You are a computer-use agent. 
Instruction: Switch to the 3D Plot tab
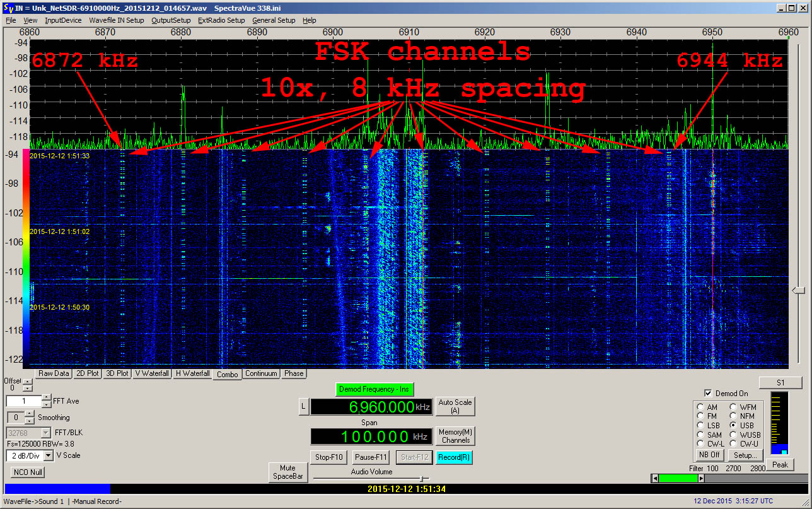point(117,373)
